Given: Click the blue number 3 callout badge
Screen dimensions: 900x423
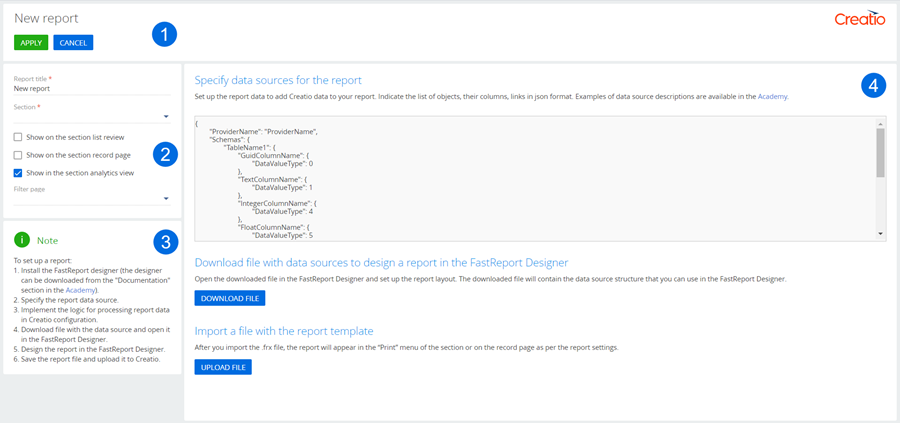Looking at the screenshot, I should click(x=166, y=240).
